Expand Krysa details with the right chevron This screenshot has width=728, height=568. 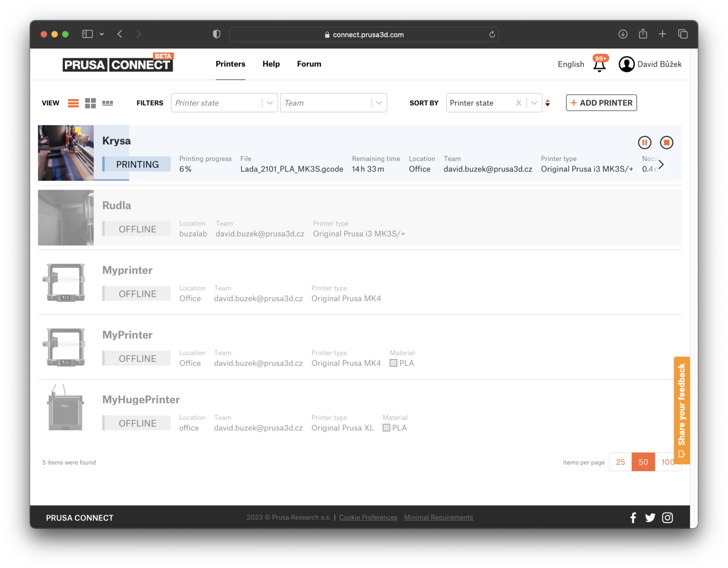661,164
